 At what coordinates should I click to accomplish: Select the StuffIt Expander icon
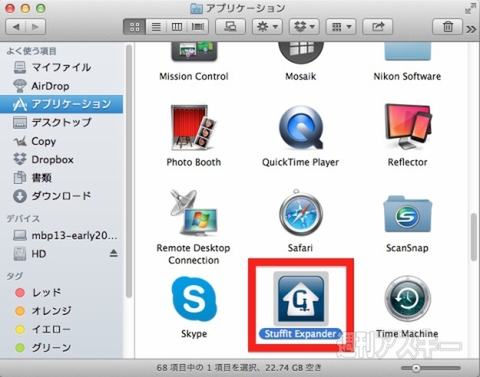[x=301, y=298]
